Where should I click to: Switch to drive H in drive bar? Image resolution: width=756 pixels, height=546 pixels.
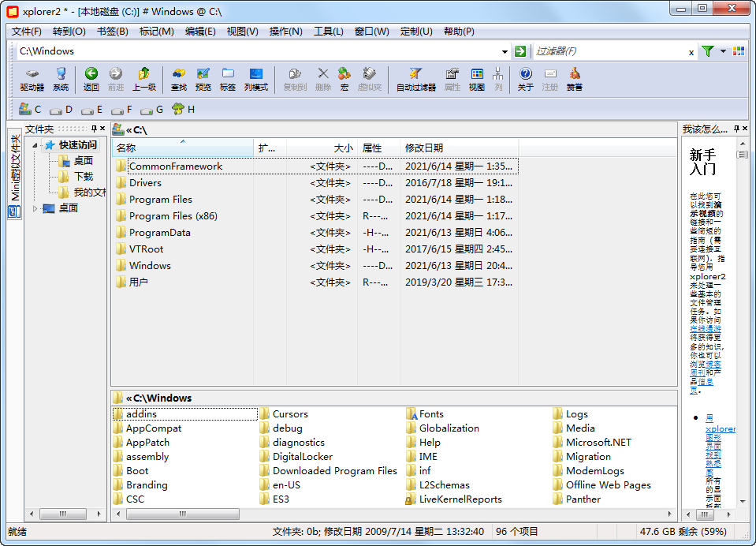[183, 110]
